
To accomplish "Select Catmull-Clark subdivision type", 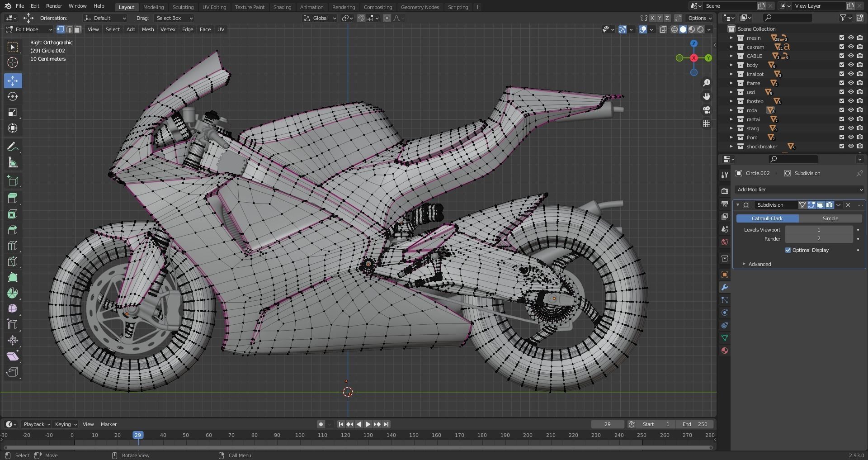I will 767,218.
